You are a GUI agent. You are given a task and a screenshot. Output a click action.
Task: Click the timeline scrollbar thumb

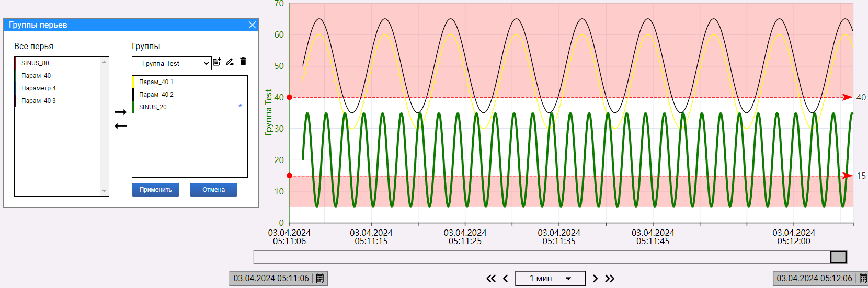(x=838, y=257)
